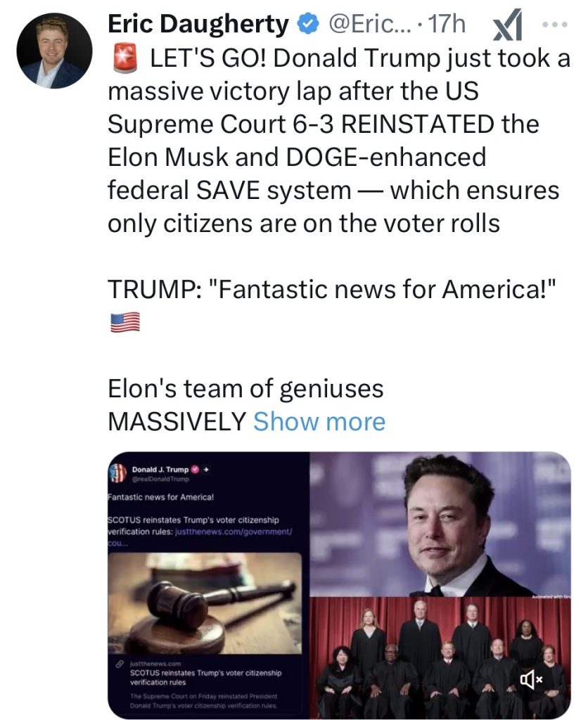
Task: Open the Grok icon beside timestamp
Action: click(x=508, y=25)
